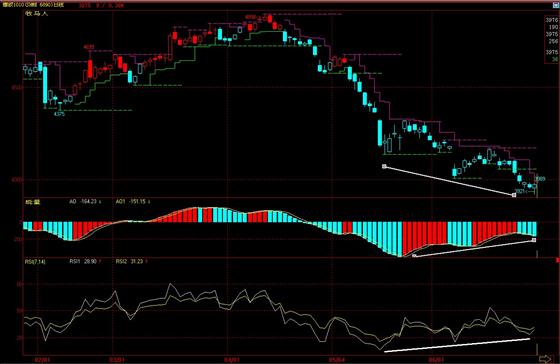Click the small red marker on right edge
The width and height of the screenshot is (560, 364).
(x=558, y=260)
